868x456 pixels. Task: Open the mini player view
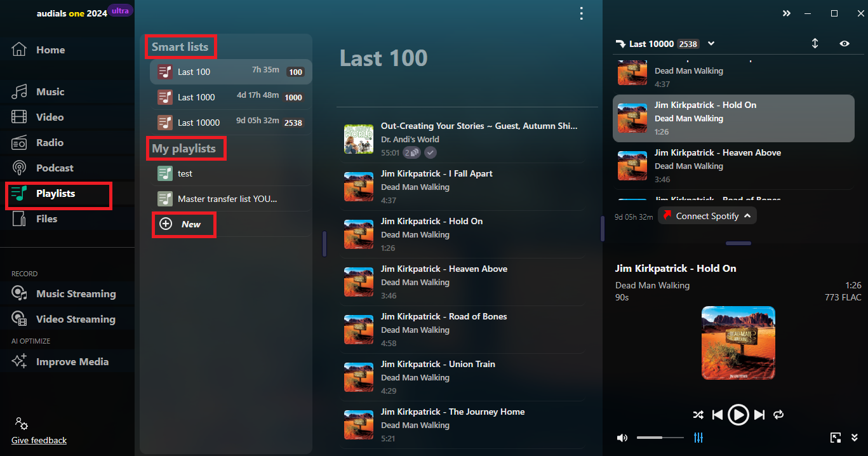pyautogui.click(x=836, y=438)
